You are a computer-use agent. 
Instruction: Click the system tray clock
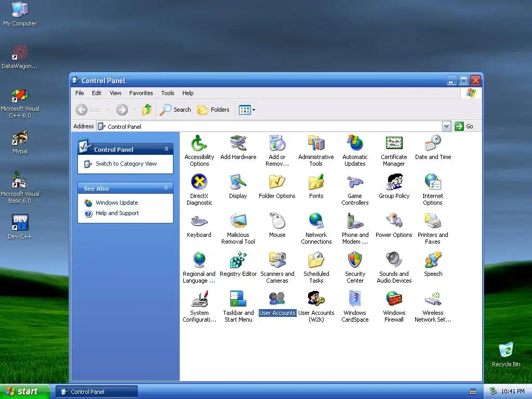513,392
